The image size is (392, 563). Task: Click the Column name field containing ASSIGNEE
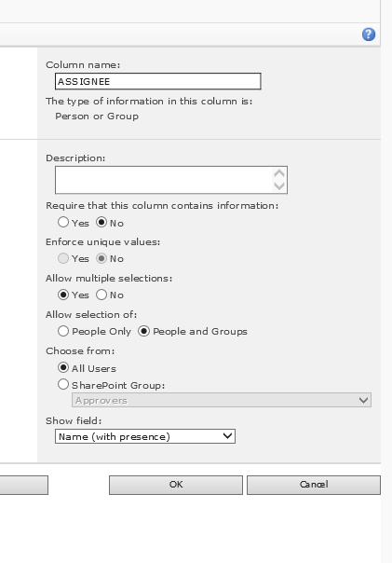157,81
